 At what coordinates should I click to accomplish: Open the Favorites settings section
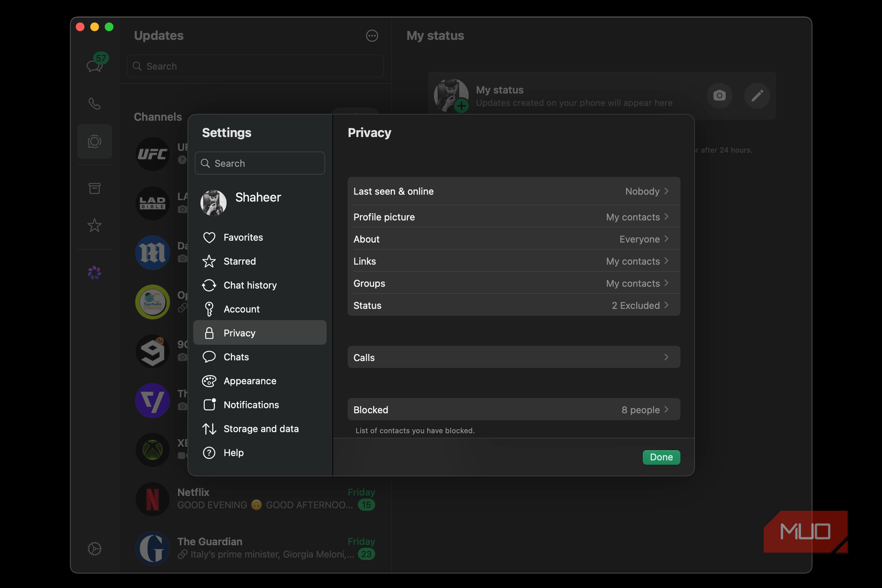click(260, 237)
